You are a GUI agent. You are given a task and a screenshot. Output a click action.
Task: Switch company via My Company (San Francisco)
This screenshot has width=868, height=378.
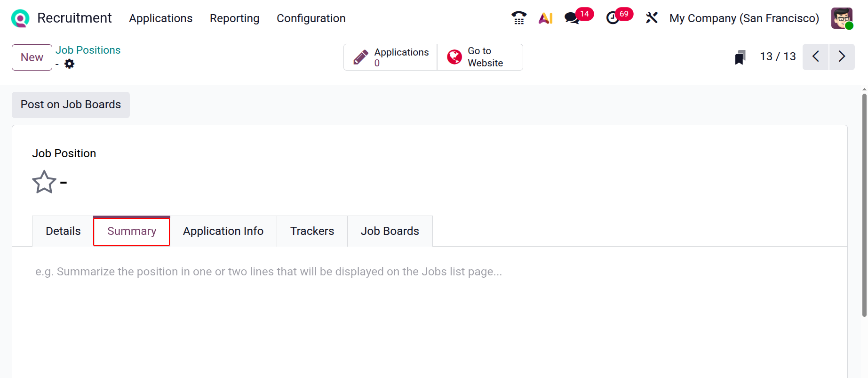tap(744, 18)
